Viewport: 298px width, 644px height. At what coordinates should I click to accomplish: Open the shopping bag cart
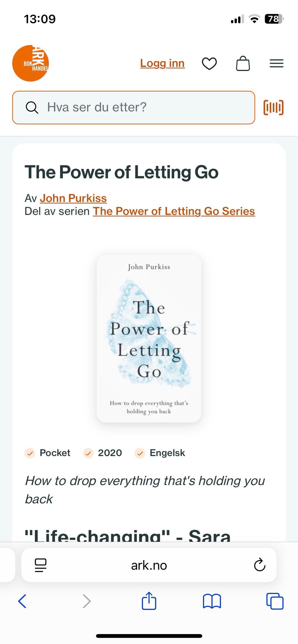(x=243, y=64)
